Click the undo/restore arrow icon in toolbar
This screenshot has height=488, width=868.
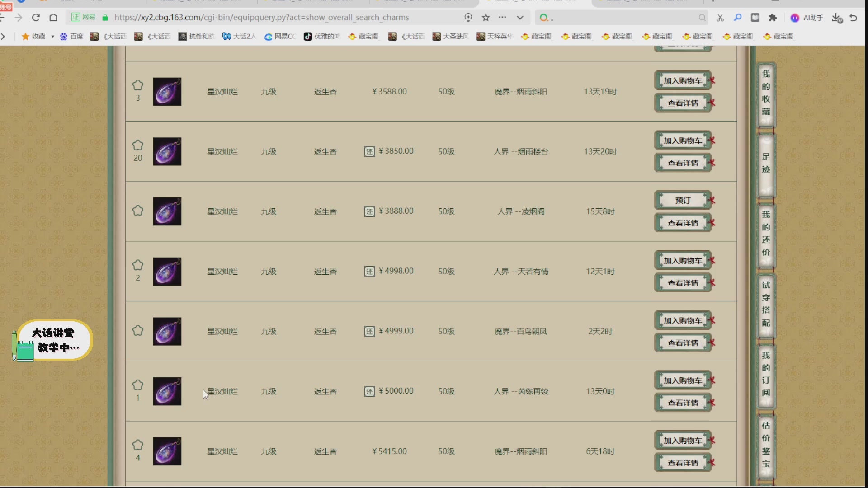pos(854,18)
